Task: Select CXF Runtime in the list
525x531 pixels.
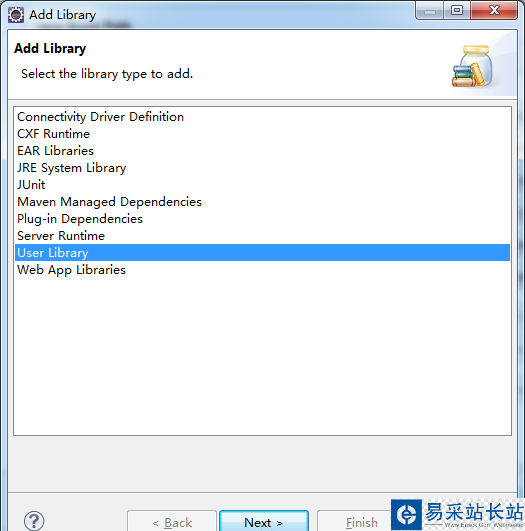Action: [262, 134]
